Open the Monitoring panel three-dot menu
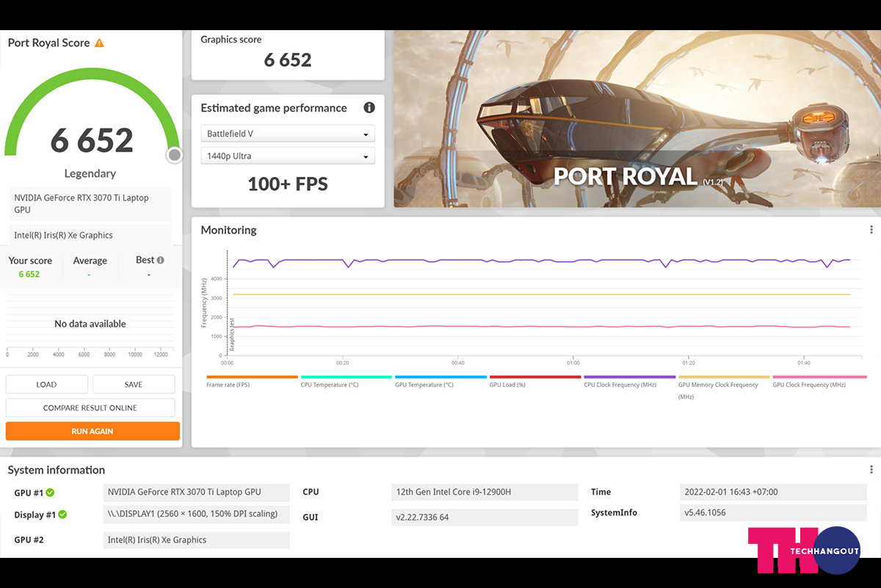The height and width of the screenshot is (588, 881). click(871, 230)
